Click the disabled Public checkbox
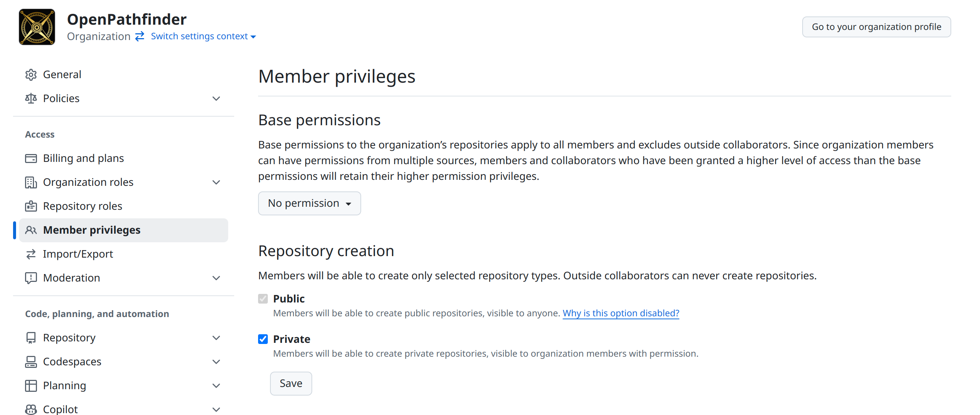The width and height of the screenshot is (980, 415). click(x=263, y=299)
